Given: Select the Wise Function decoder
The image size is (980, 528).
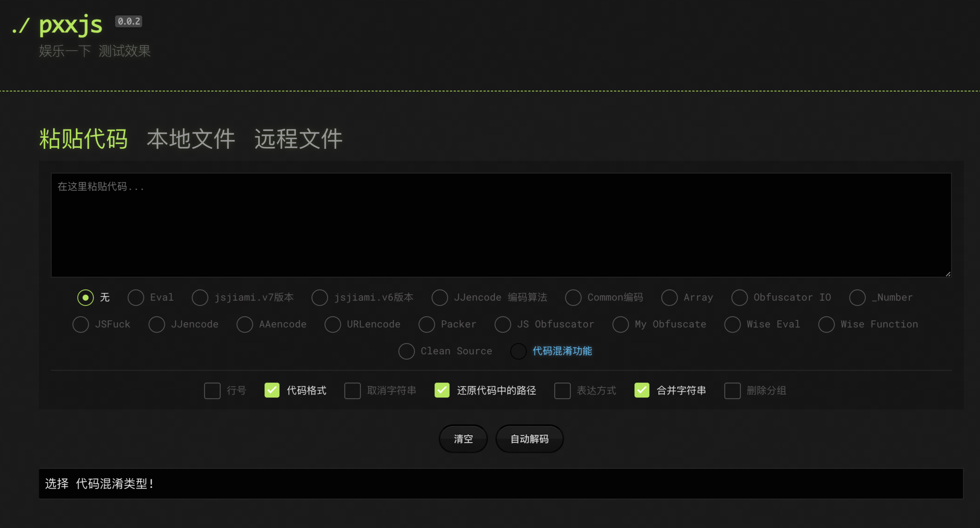Looking at the screenshot, I should pos(826,324).
